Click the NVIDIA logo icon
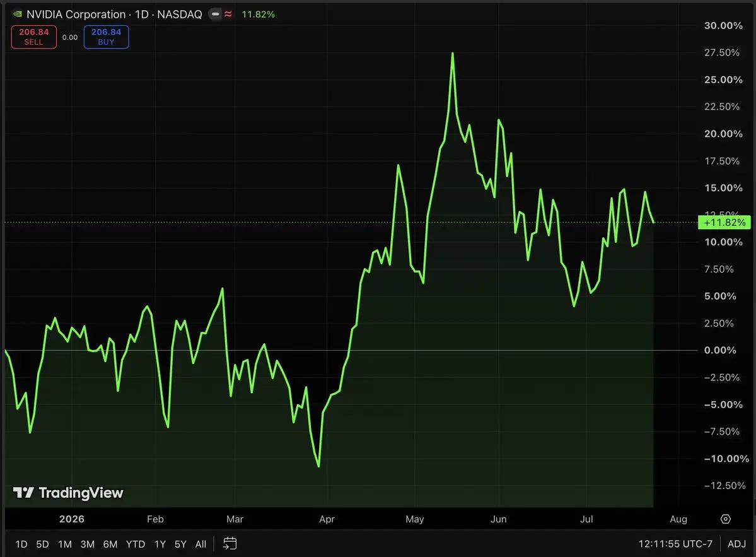 [x=18, y=15]
